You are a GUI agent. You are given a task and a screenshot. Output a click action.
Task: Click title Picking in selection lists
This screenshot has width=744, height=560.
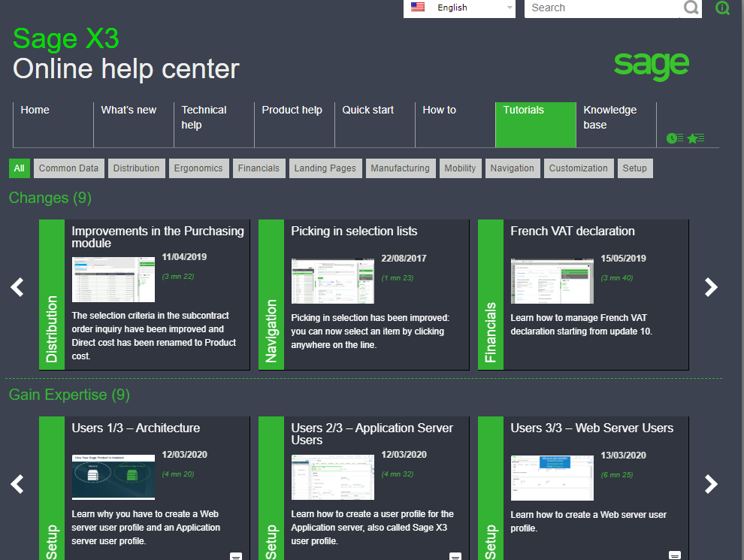coord(354,231)
